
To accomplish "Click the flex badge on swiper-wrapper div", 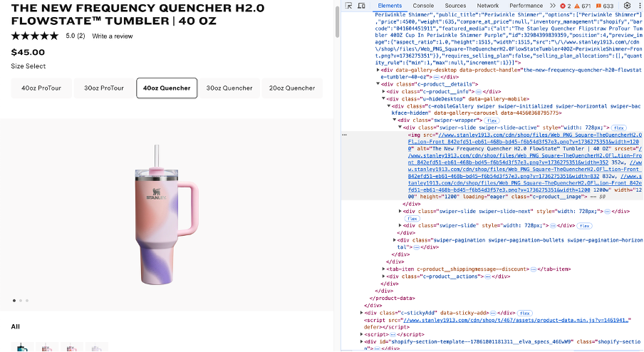I will (x=492, y=120).
